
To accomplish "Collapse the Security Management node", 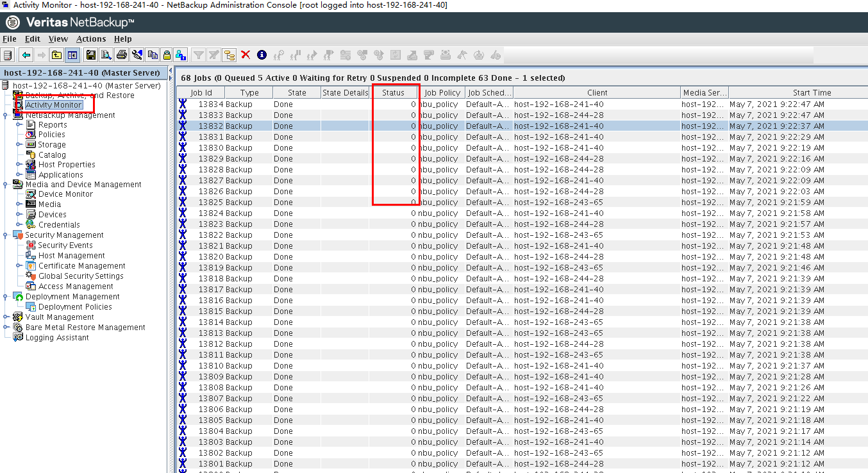I will tap(6, 235).
